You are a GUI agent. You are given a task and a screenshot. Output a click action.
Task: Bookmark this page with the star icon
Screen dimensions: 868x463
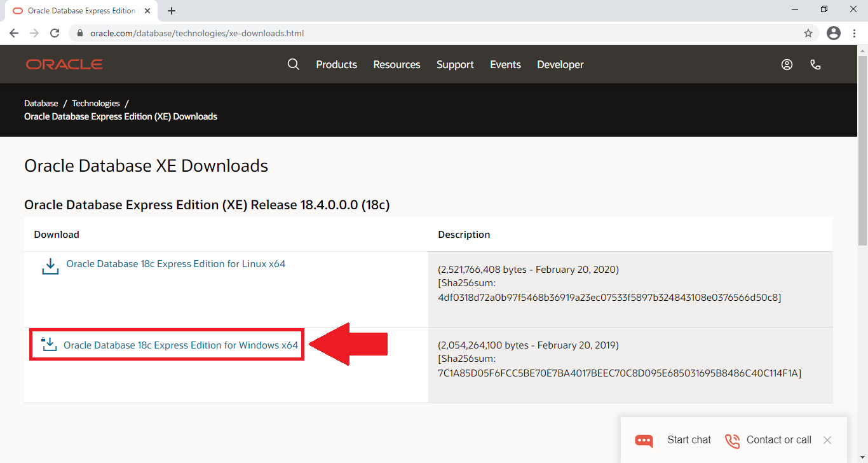(x=808, y=33)
